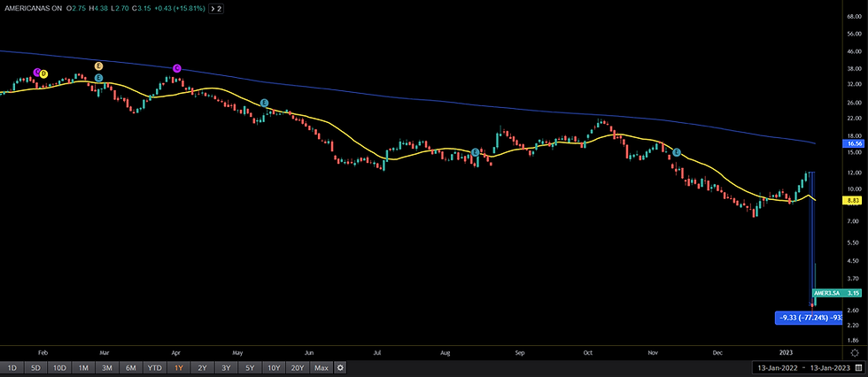Click the AMERICANAS ON symbol title

(x=33, y=9)
